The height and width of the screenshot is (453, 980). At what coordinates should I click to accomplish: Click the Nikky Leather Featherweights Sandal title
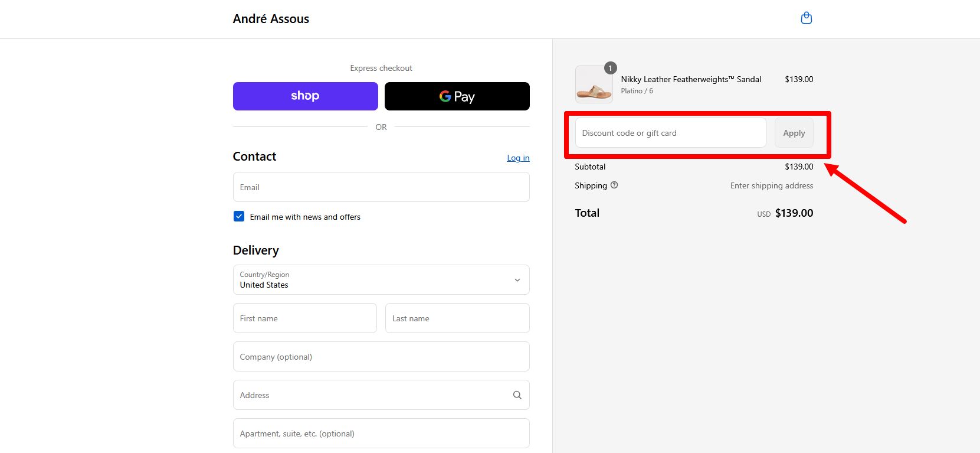point(691,79)
